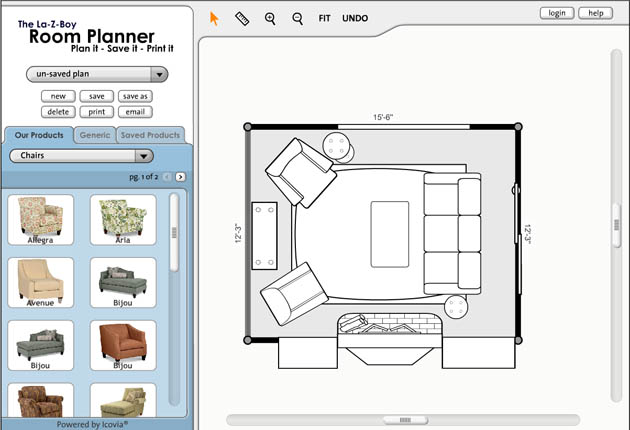Click the bottom-left room corner handle
This screenshot has width=630, height=430.
coord(248,340)
